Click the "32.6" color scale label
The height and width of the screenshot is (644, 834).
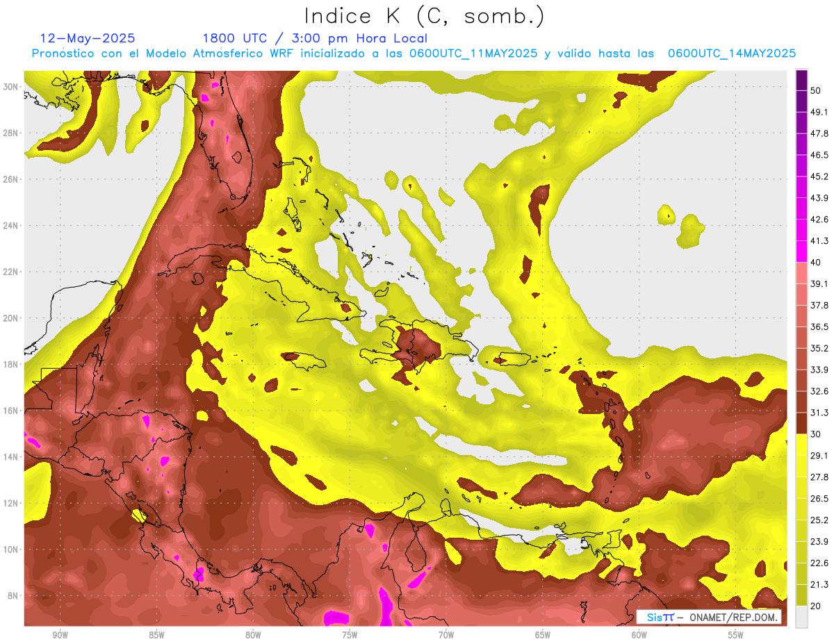[819, 391]
